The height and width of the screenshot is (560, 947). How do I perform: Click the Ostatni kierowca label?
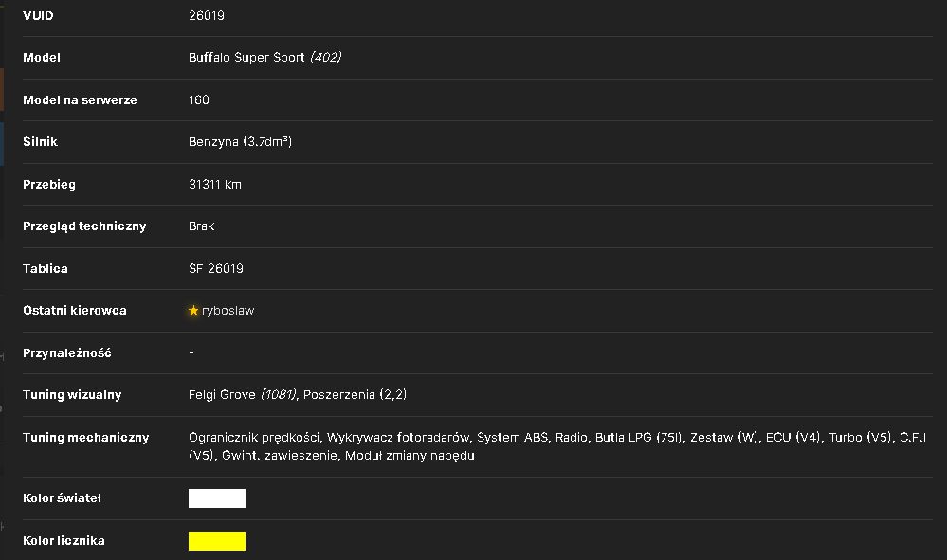(x=75, y=311)
